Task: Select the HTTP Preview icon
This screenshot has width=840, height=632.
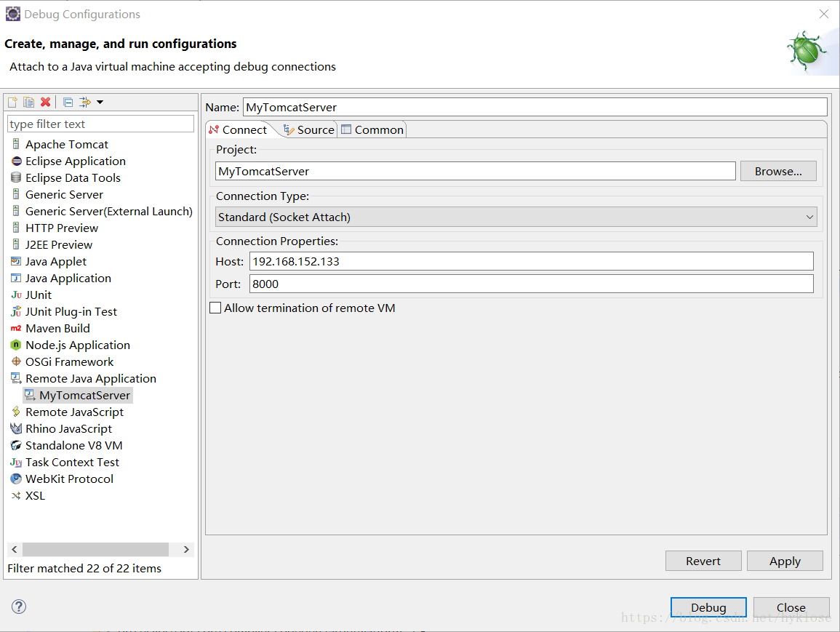Action: pyautogui.click(x=16, y=228)
